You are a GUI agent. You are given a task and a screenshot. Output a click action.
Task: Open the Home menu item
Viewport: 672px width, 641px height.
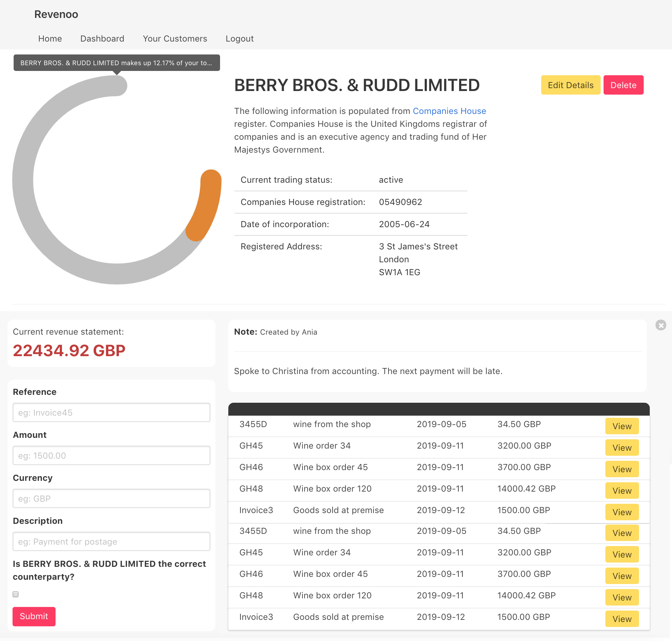tap(50, 39)
